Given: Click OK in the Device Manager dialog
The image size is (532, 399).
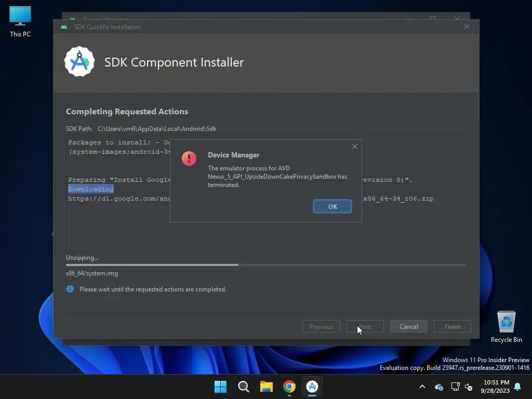Looking at the screenshot, I should (332, 206).
